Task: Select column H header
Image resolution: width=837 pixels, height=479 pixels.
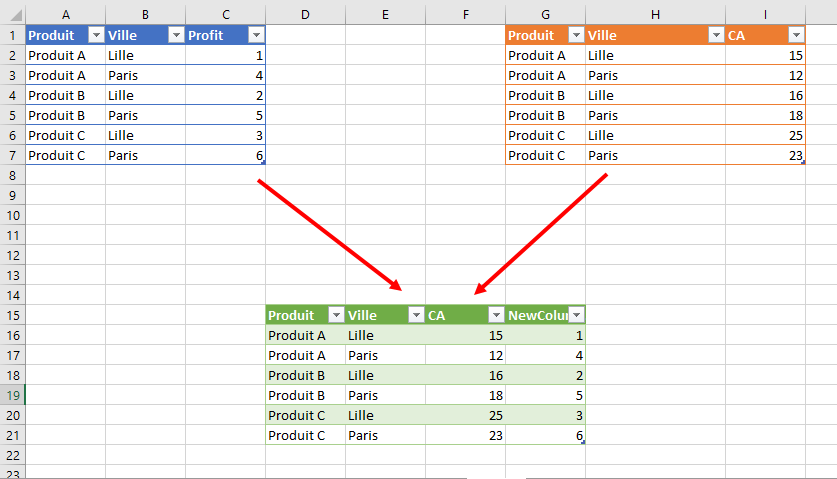Action: click(x=655, y=14)
